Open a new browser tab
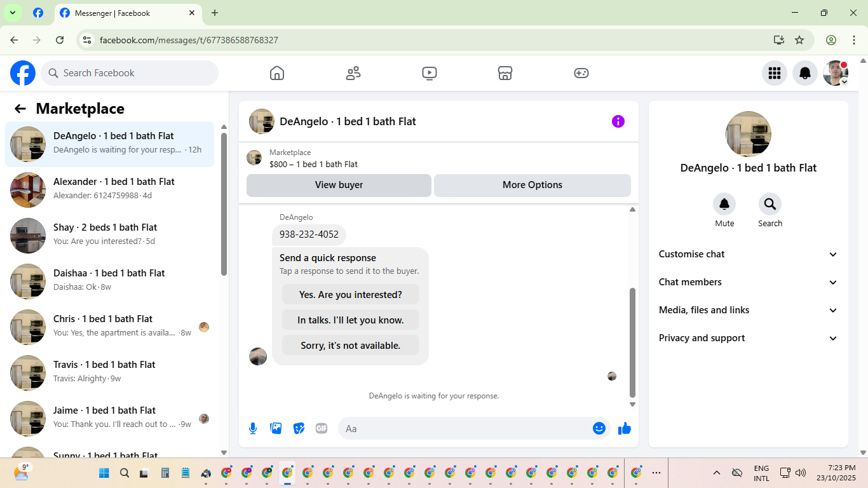 click(215, 13)
